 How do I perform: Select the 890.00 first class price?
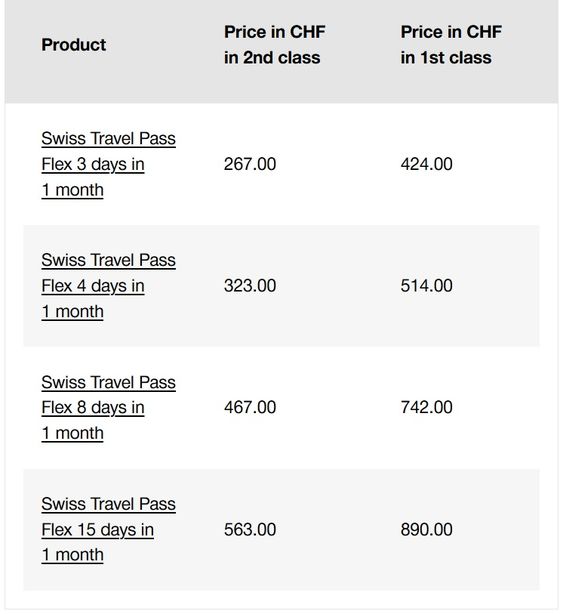(426, 530)
